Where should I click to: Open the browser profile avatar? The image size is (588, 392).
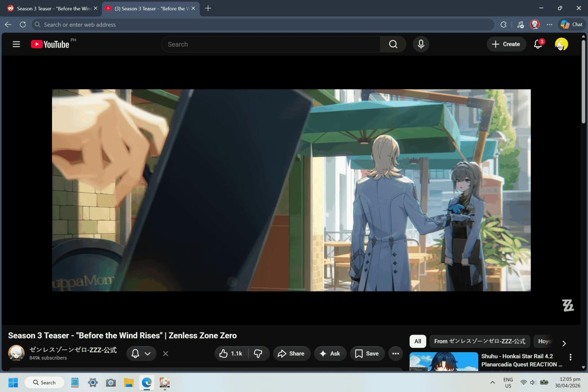click(x=535, y=24)
